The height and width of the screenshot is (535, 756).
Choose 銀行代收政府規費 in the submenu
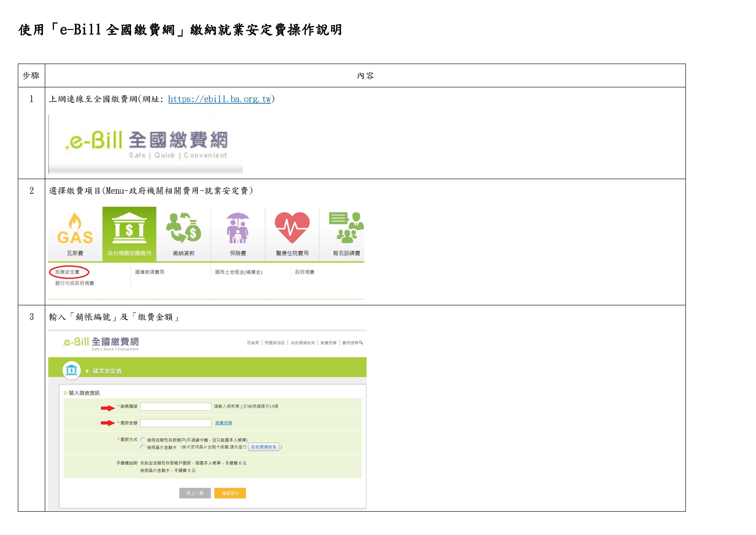(x=75, y=283)
